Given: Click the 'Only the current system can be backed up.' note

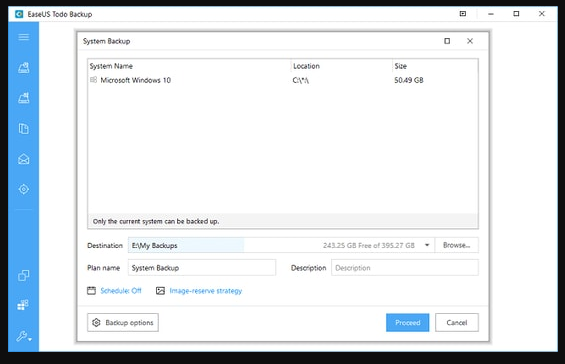Looking at the screenshot, I should [x=156, y=221].
